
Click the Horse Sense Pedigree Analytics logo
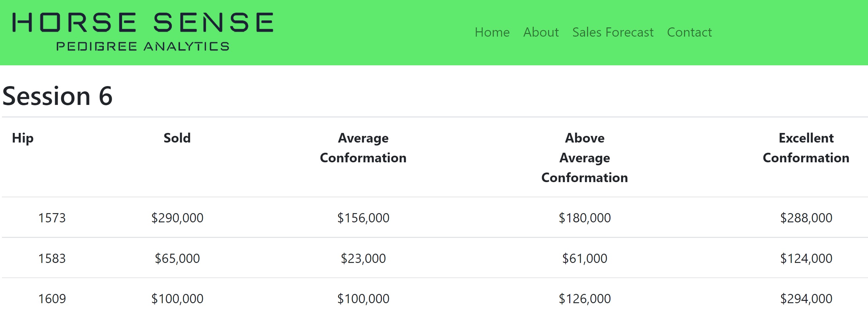[142, 32]
